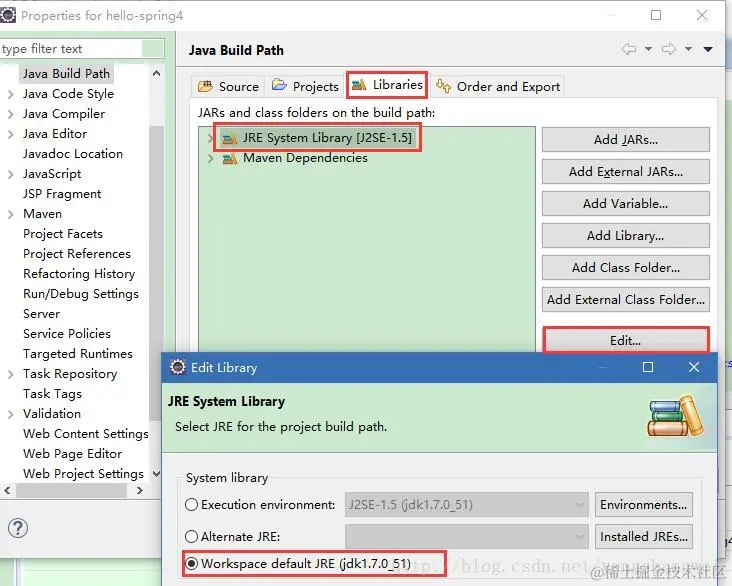
Task: Switch to the Libraries tab
Action: coord(387,85)
